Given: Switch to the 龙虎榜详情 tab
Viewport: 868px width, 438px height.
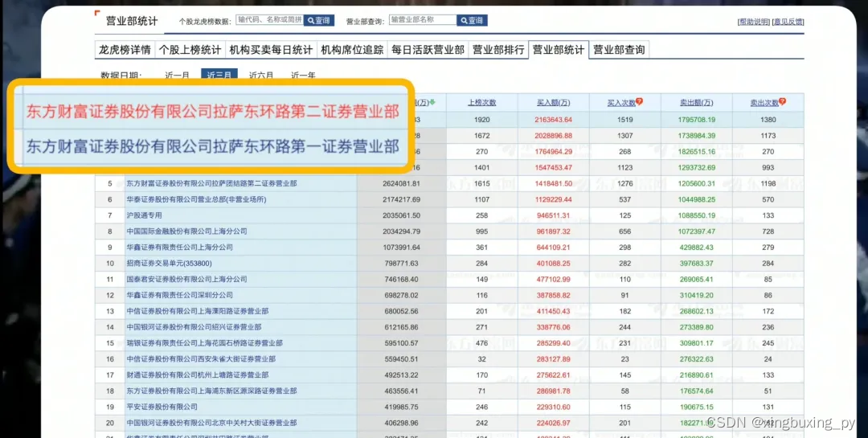Looking at the screenshot, I should point(125,50).
